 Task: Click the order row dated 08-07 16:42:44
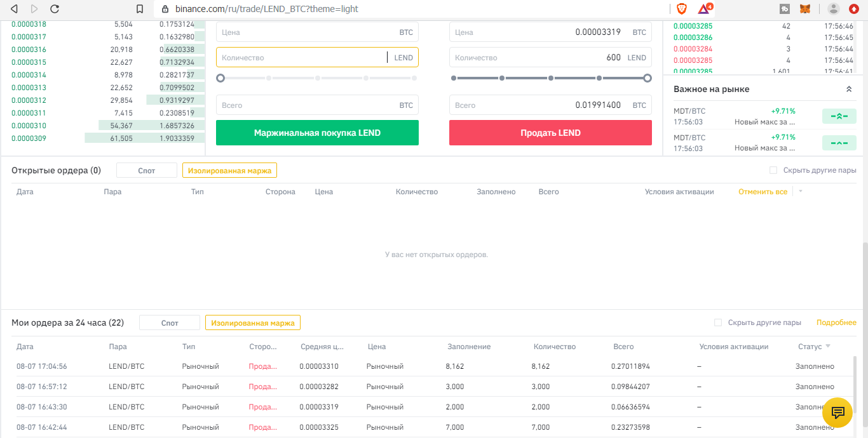[432, 427]
